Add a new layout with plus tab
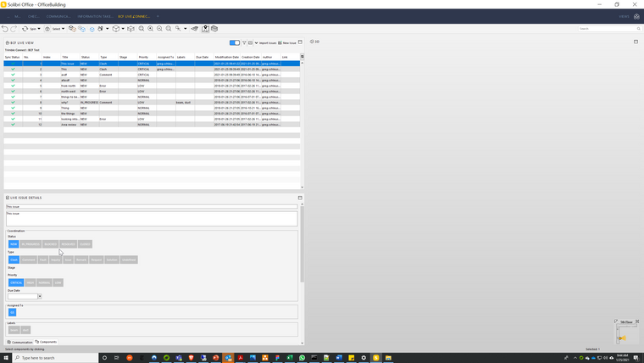The width and height of the screenshot is (644, 363). point(158,16)
